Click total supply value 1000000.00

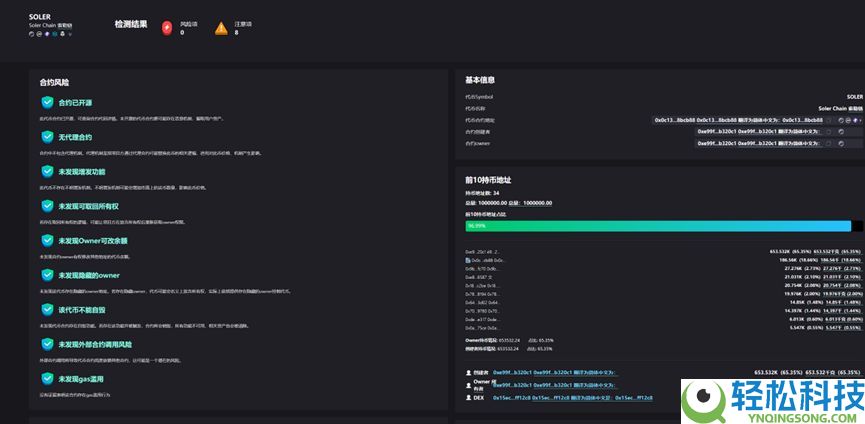coord(493,203)
